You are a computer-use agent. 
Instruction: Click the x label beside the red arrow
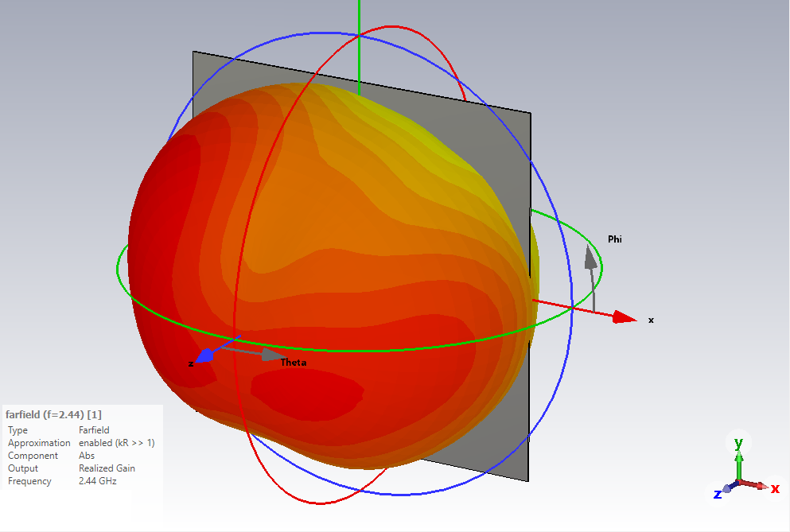click(x=651, y=320)
